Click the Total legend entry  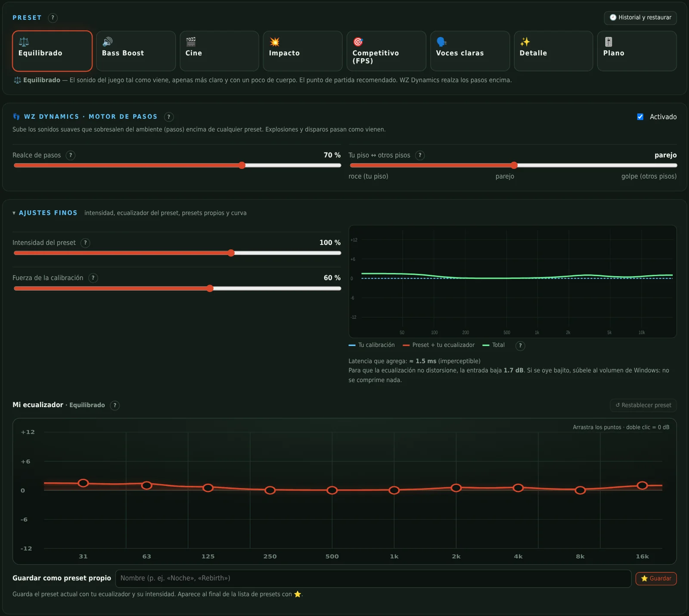[493, 345]
